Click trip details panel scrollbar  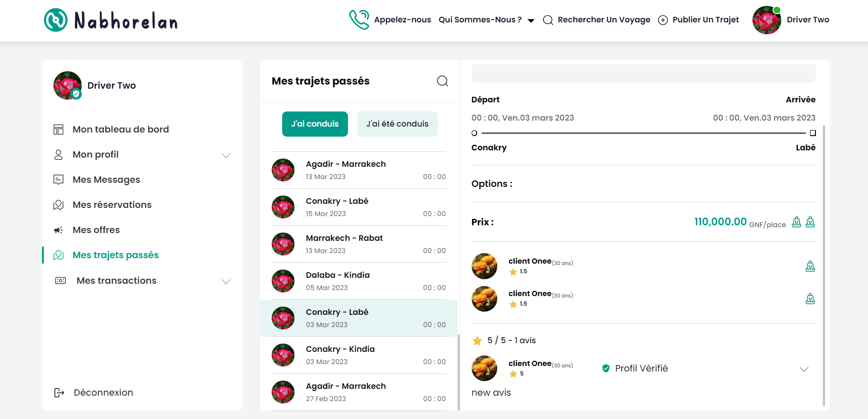pos(824,265)
